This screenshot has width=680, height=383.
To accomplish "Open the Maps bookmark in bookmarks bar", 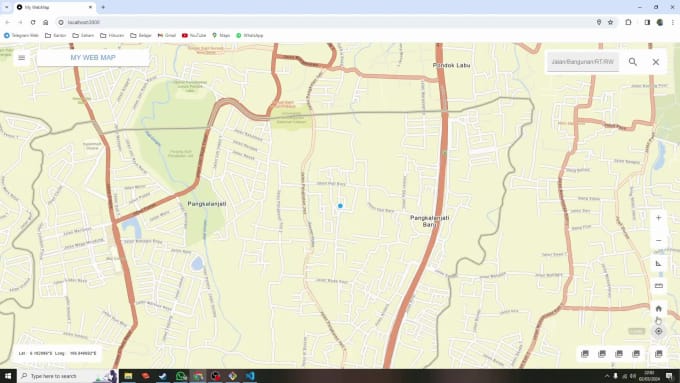I will point(221,36).
